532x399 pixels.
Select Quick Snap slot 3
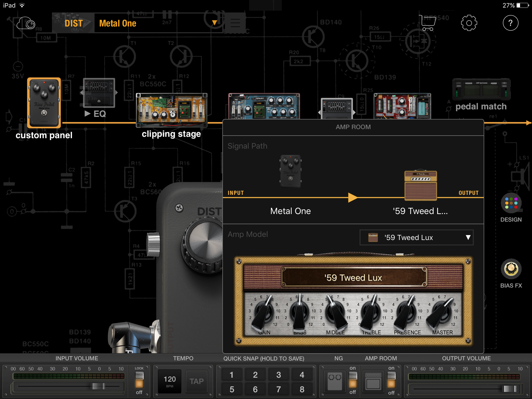pos(278,375)
